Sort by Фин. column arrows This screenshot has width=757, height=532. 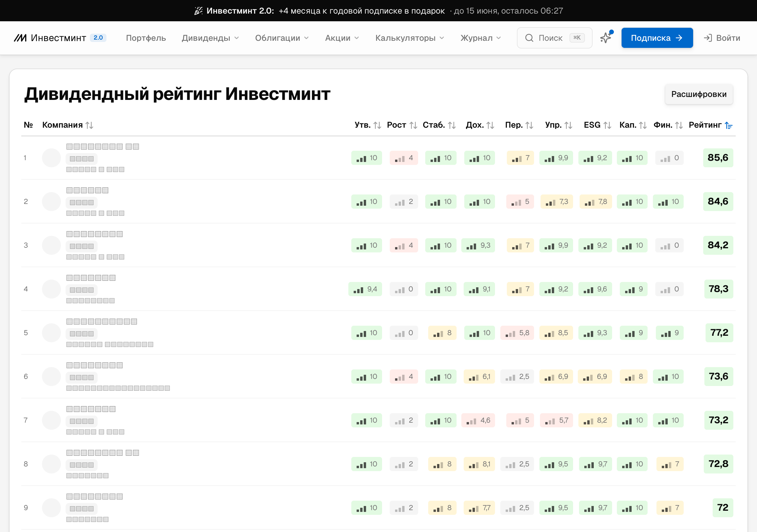click(679, 125)
